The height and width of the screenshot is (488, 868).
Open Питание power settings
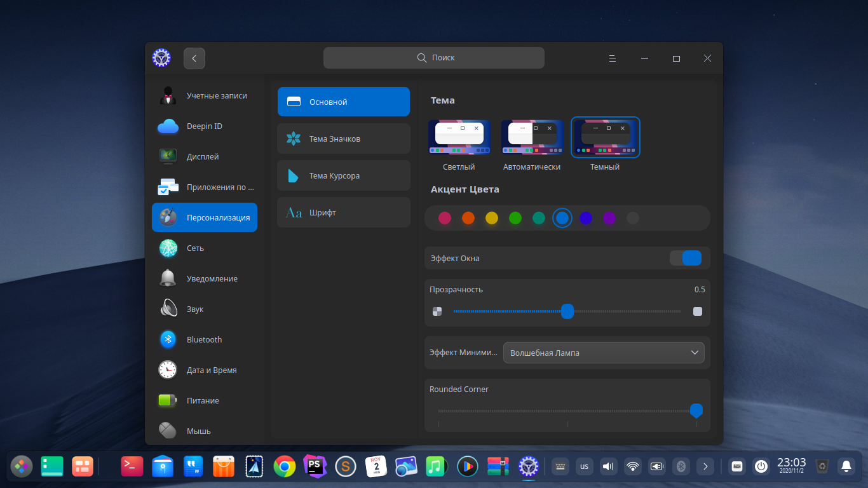coord(205,401)
